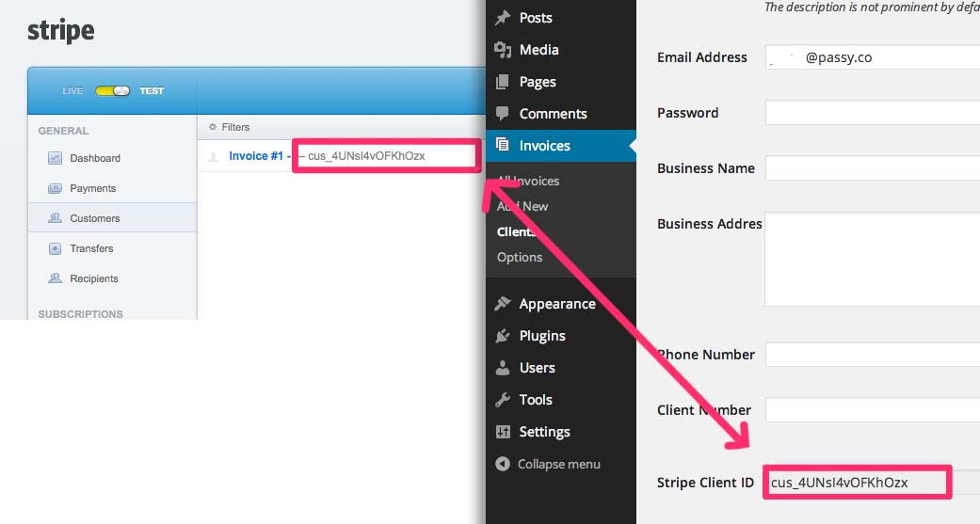Viewport: 980px width, 524px height.
Task: Click the Appearance paintbrush icon
Action: pos(503,304)
